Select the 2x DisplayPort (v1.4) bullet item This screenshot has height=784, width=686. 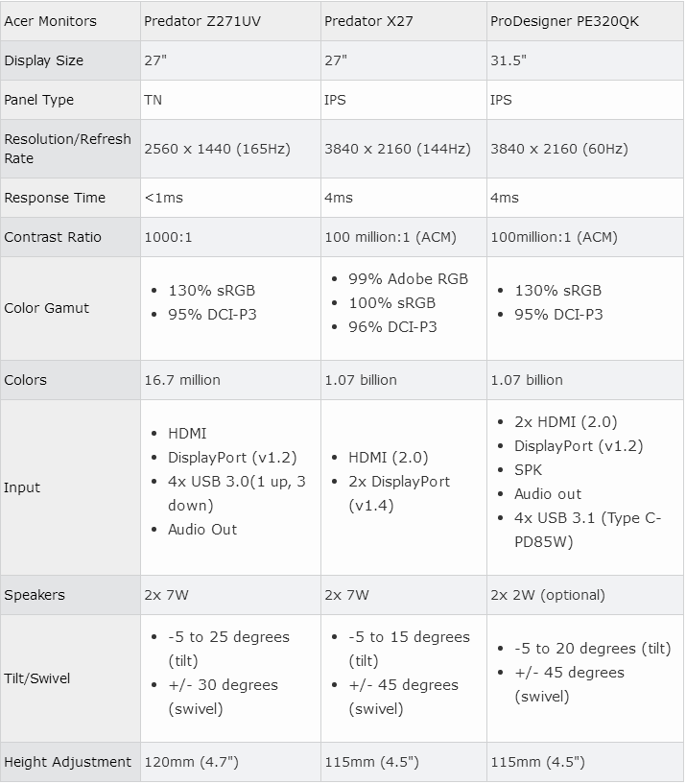tap(398, 493)
